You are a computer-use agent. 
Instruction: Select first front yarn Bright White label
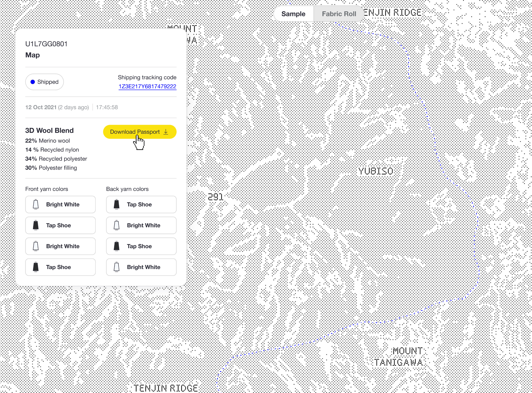63,204
